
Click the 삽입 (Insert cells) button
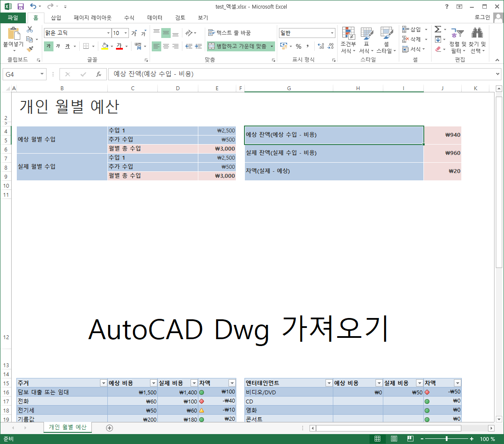(412, 30)
